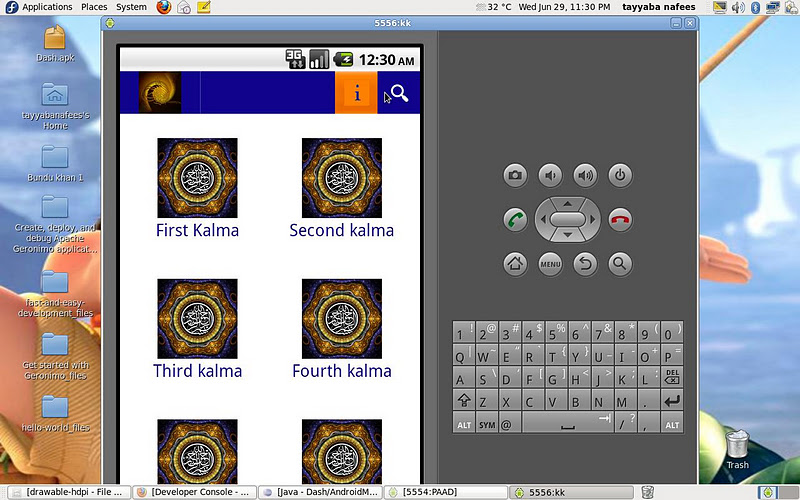
Task: Click the emulator camera button
Action: pyautogui.click(x=515, y=176)
